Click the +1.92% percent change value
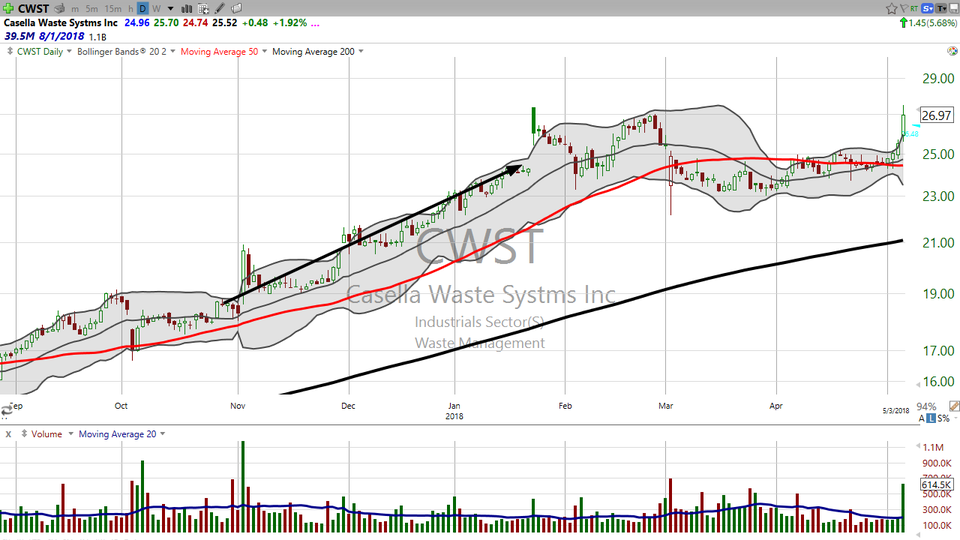960x540 pixels. coord(290,23)
